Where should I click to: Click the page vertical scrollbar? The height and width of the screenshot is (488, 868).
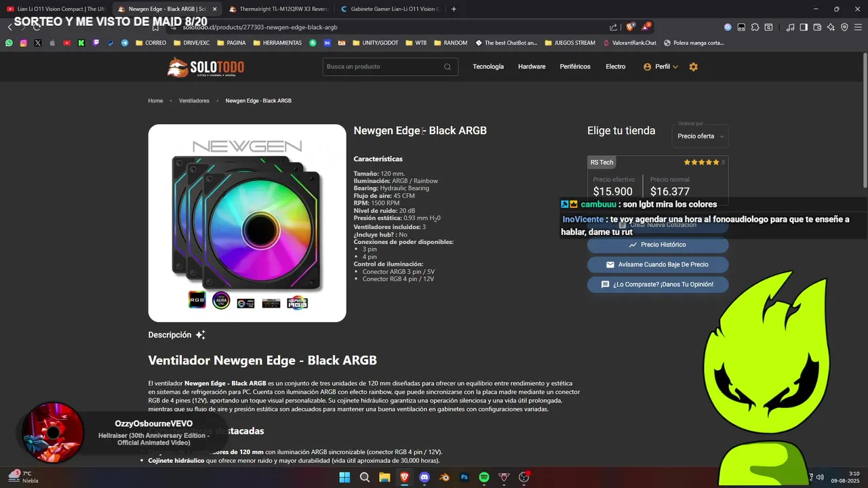pos(865,122)
